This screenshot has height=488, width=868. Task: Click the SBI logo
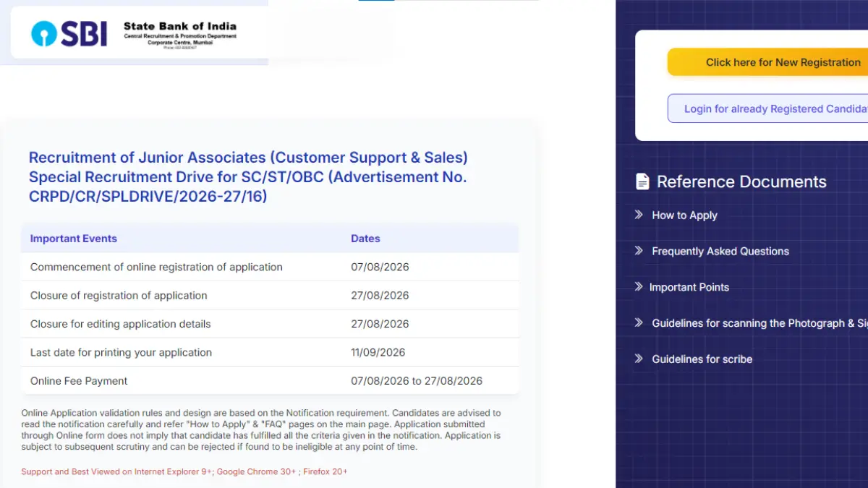coord(69,33)
